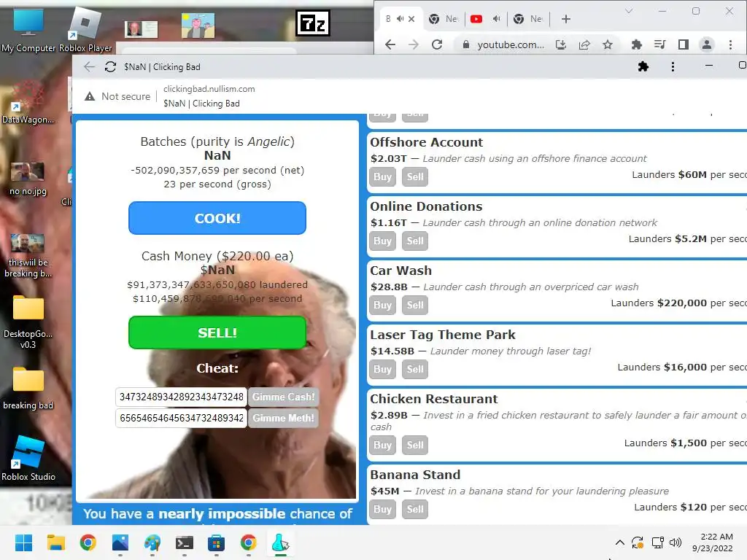Open the 7z desktop icon
747x560 pixels.
click(x=312, y=23)
